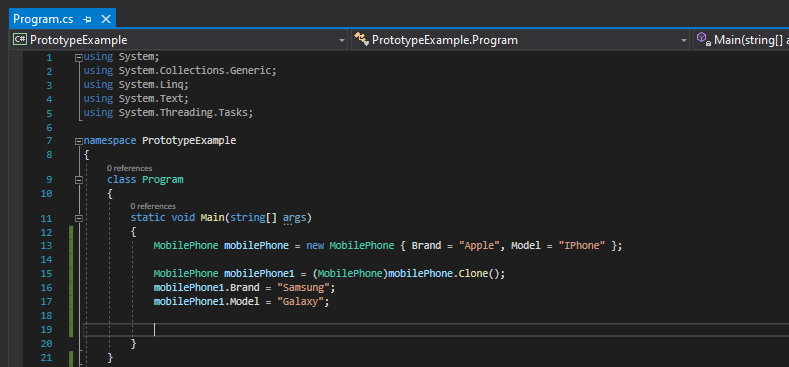
Task: Click the class icon beside PrototypeExample.Program
Action: click(361, 39)
